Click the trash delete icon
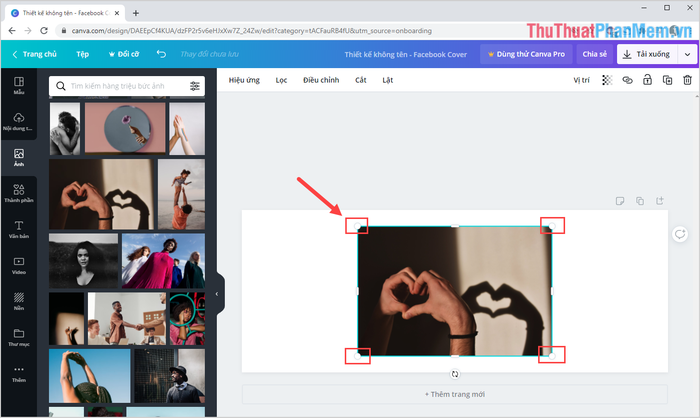This screenshot has height=418, width=700. pos(688,80)
